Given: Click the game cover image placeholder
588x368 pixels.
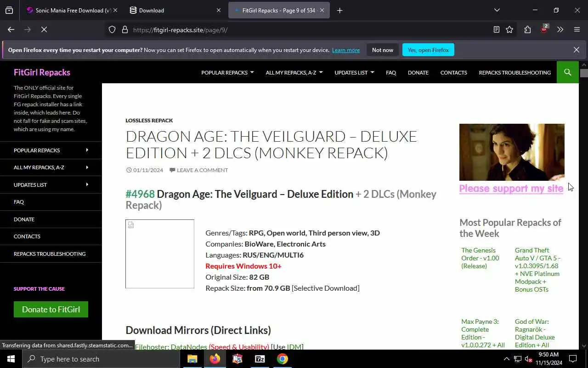Looking at the screenshot, I should coord(160,254).
